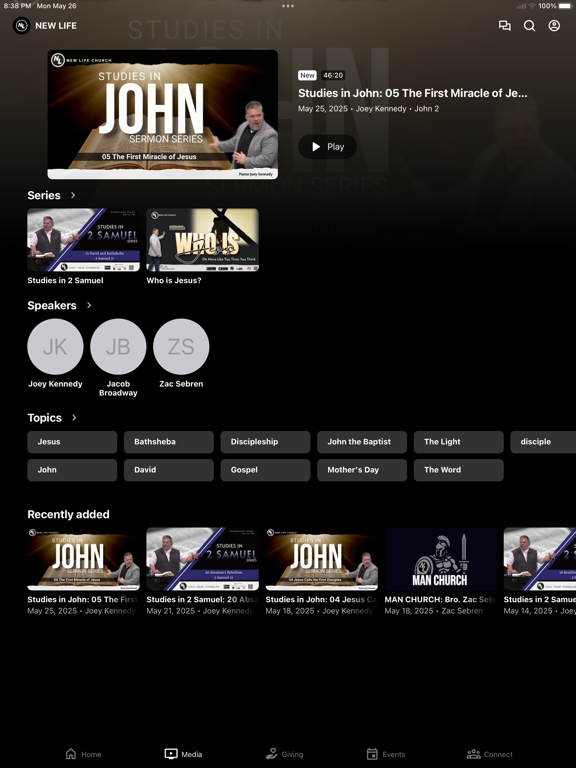Screen dimensions: 576x768
Task: Choose the John the Baptist topic
Action: pos(362,442)
